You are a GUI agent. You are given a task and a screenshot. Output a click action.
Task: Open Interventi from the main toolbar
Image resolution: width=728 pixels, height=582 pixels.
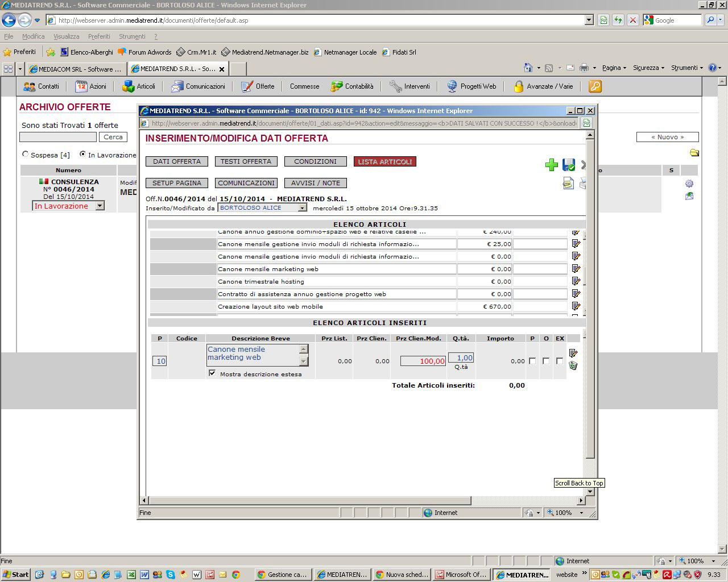pos(409,86)
